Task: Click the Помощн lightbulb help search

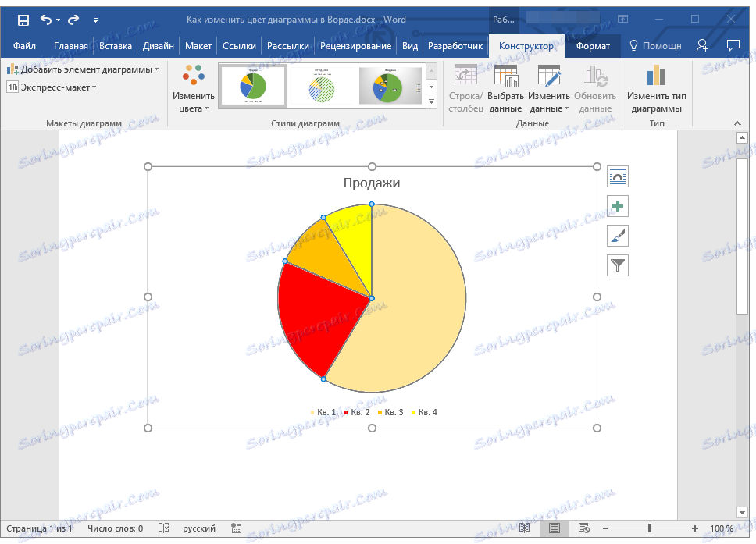Action: click(655, 46)
